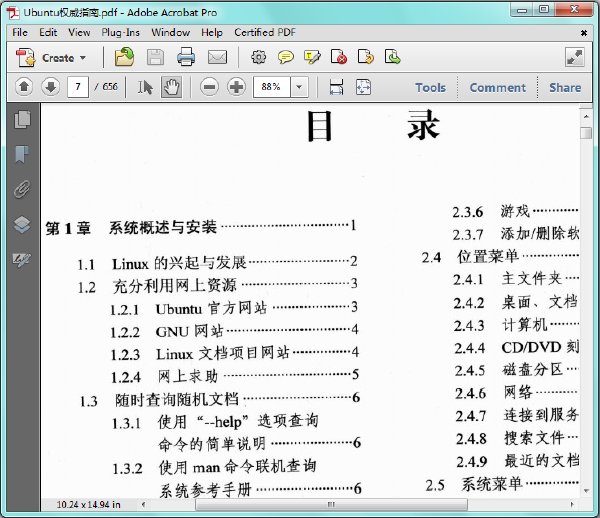Click '2.4.6 网络' entry
600x518 pixels.
click(517, 393)
